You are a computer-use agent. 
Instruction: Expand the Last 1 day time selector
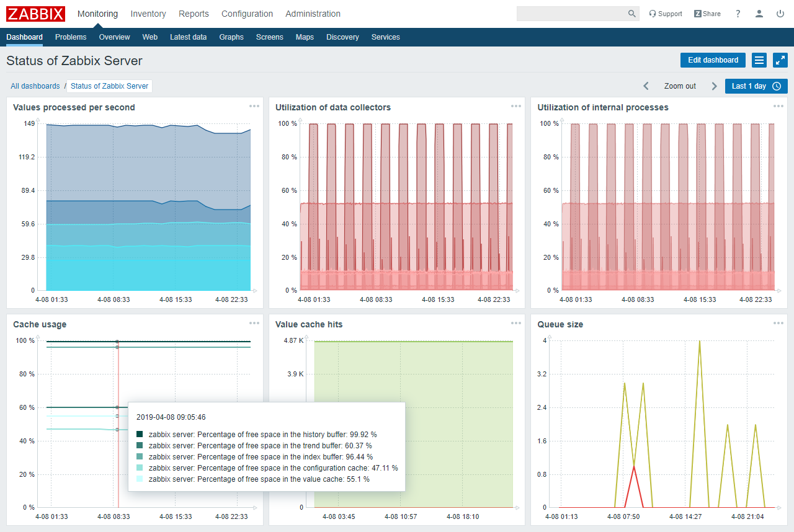click(756, 86)
